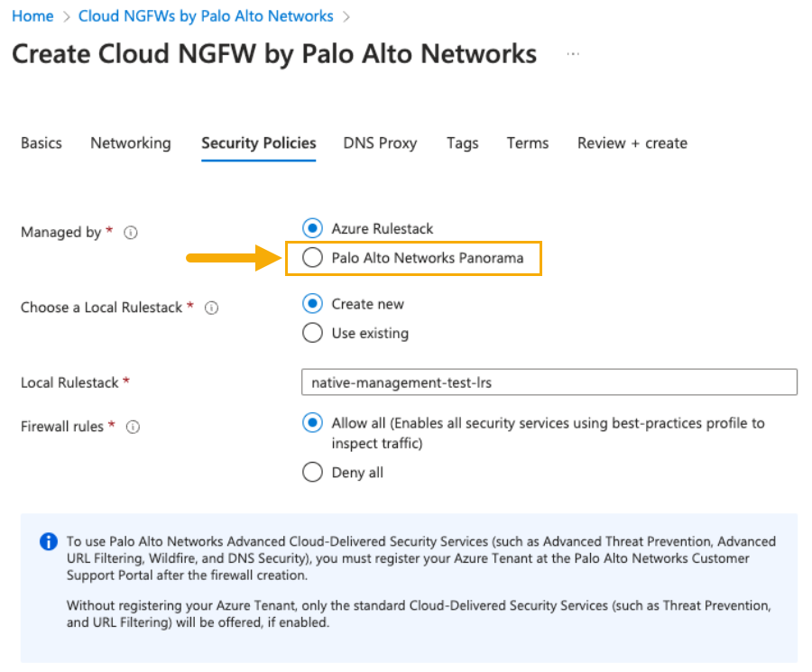Click the Local Rulestack name field

click(x=549, y=382)
